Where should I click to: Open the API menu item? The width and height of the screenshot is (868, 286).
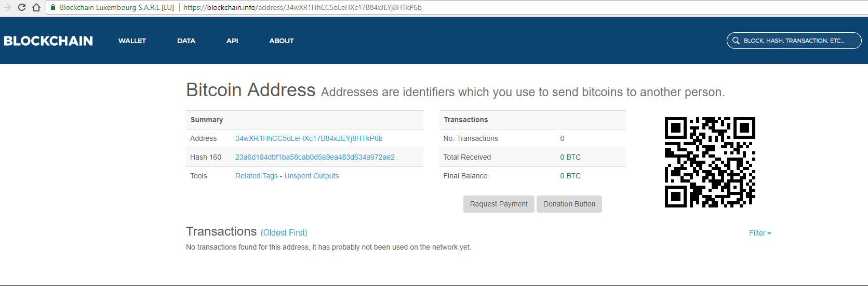pyautogui.click(x=232, y=41)
